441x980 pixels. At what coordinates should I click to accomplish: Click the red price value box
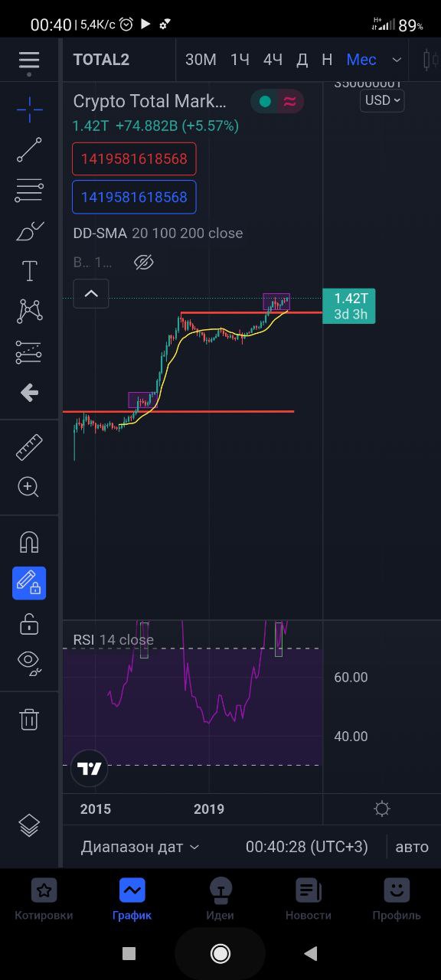click(134, 159)
